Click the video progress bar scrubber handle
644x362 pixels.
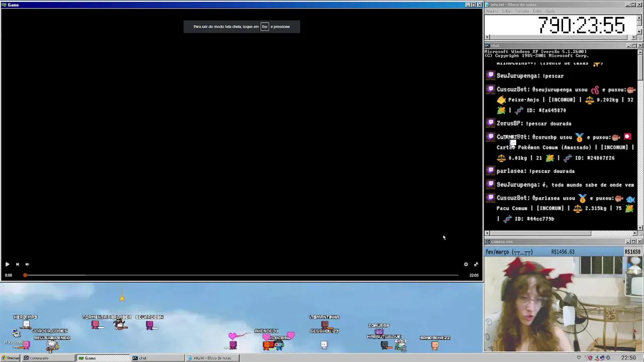[x=25, y=275]
